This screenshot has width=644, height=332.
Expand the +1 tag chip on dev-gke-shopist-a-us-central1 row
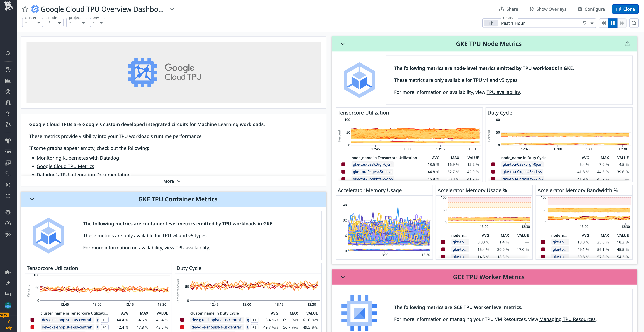[x=105, y=320]
